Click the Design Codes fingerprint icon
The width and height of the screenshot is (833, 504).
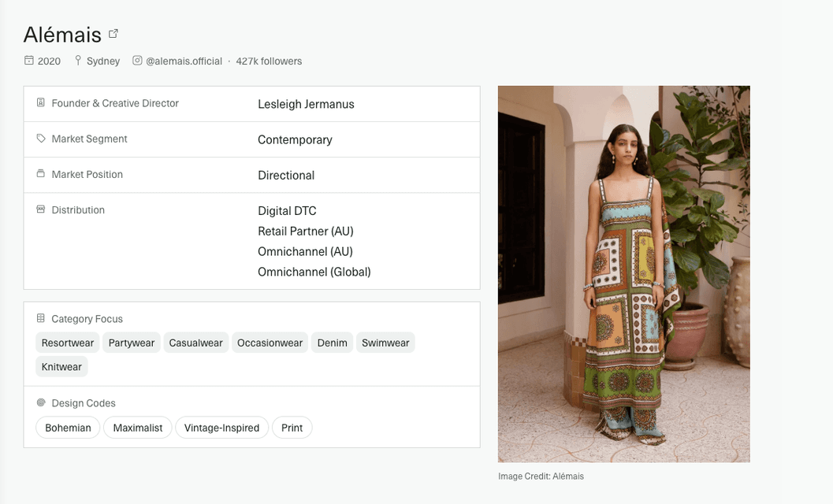(x=41, y=403)
